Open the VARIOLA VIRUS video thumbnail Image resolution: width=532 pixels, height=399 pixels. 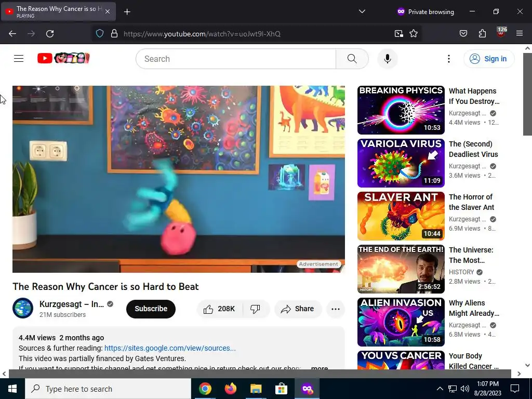tap(401, 163)
